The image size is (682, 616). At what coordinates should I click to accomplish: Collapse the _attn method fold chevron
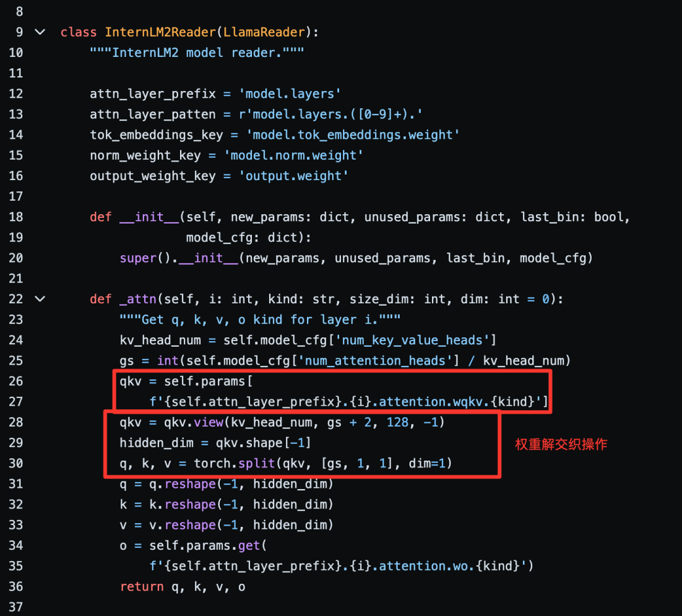[x=40, y=299]
